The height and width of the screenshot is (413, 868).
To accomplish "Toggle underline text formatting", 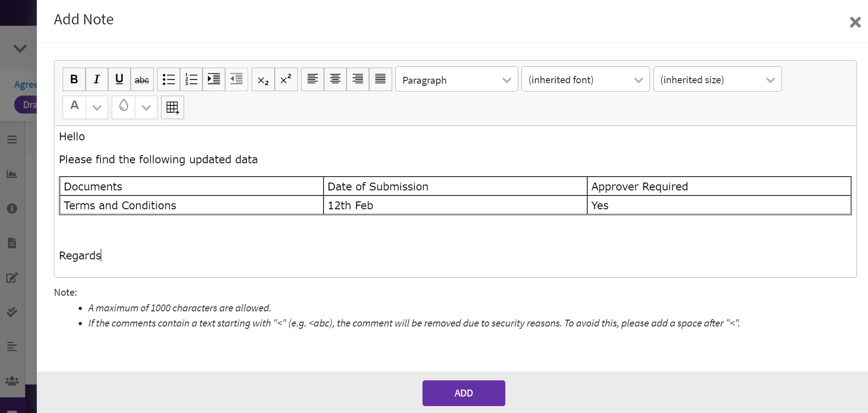I will click(119, 80).
